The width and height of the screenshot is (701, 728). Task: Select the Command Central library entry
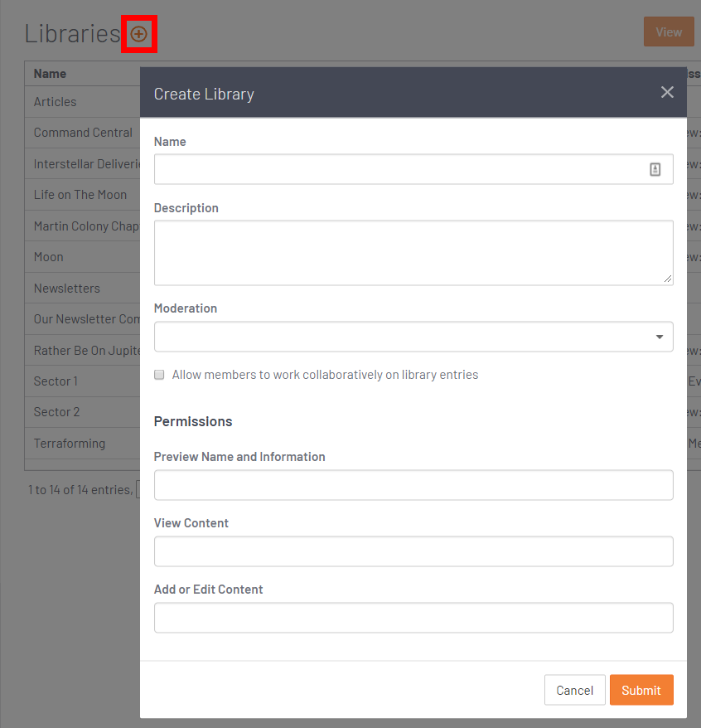pyautogui.click(x=83, y=133)
